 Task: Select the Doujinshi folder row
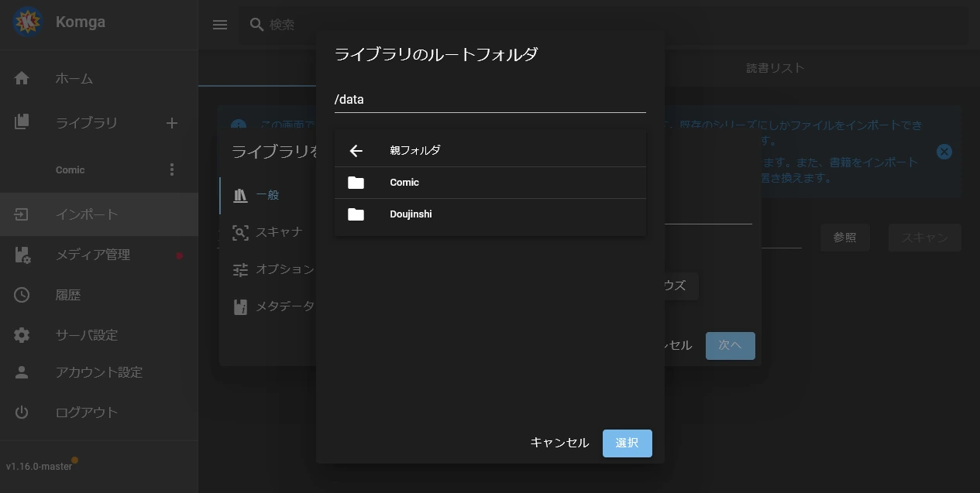(490, 214)
